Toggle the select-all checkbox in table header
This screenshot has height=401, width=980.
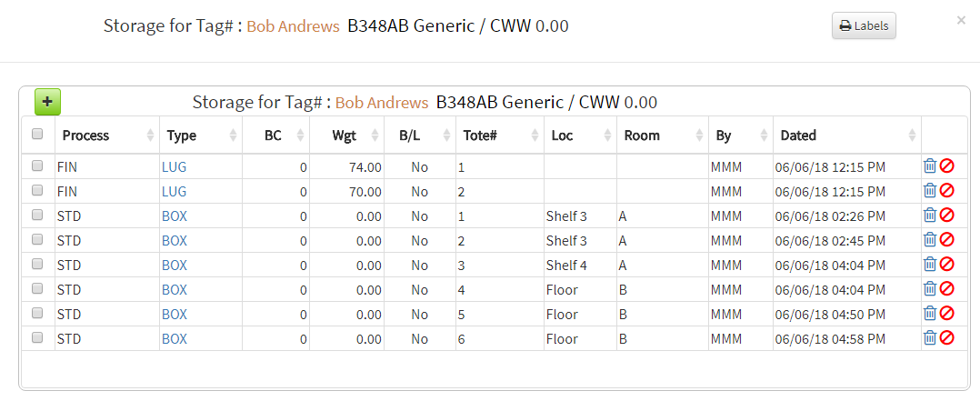pyautogui.click(x=37, y=134)
